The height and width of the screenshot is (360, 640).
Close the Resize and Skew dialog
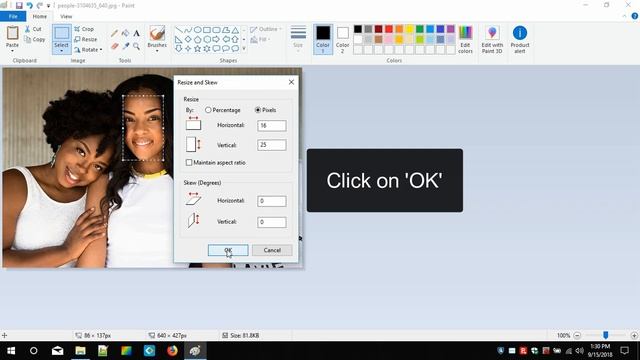coord(291,82)
